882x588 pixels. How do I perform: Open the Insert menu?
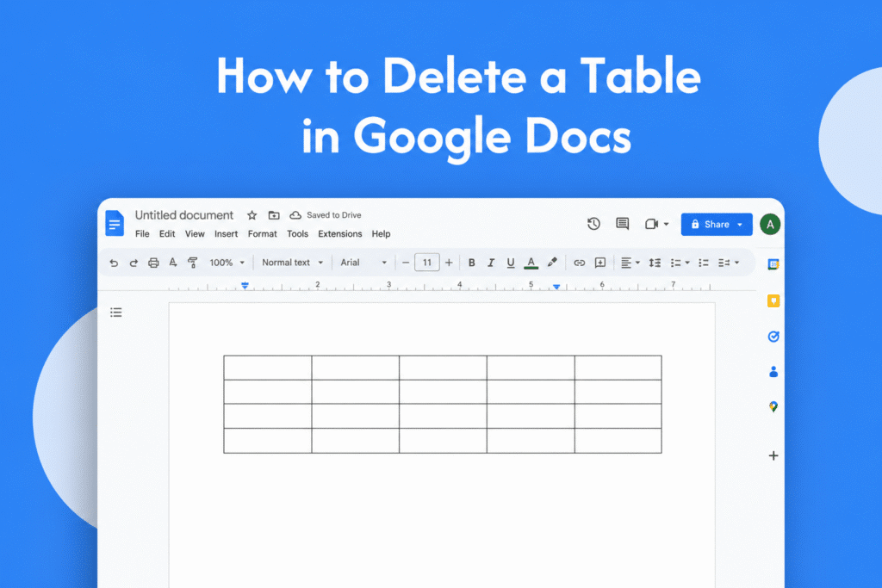(227, 234)
